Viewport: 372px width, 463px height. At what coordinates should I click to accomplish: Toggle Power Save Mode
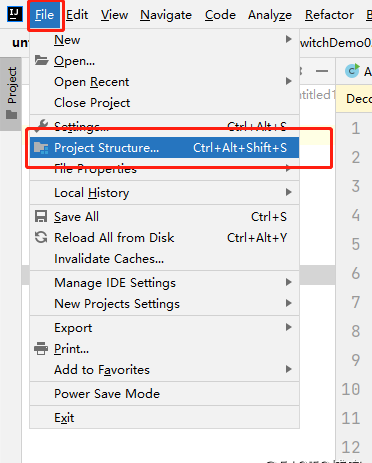[164, 394]
